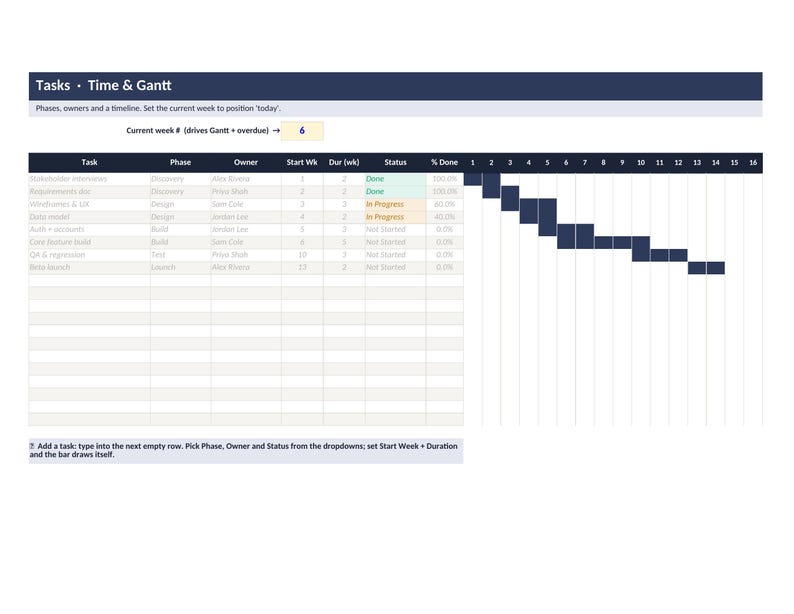Click the Not Started status for Auth + accounts
The image size is (794, 614).
click(x=395, y=229)
